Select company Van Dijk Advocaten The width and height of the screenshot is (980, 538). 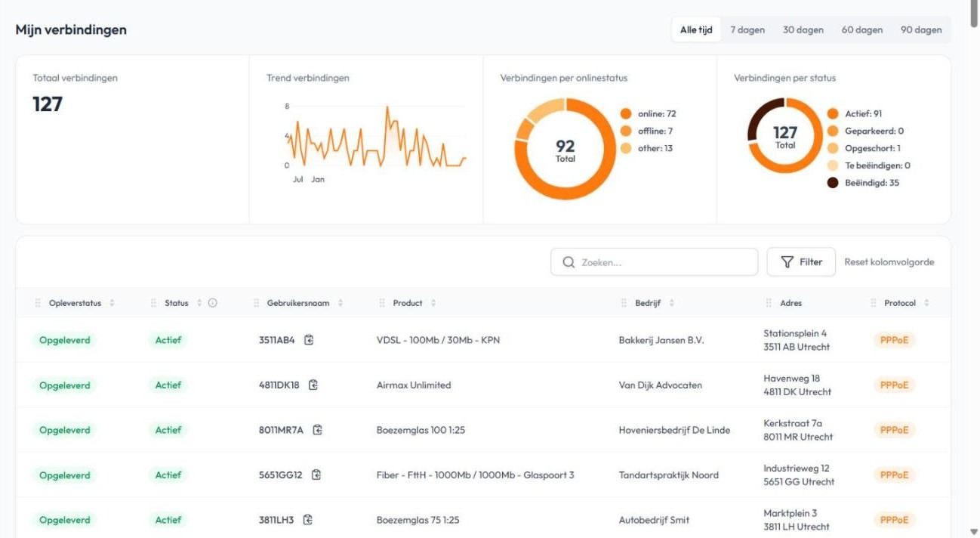coord(661,385)
